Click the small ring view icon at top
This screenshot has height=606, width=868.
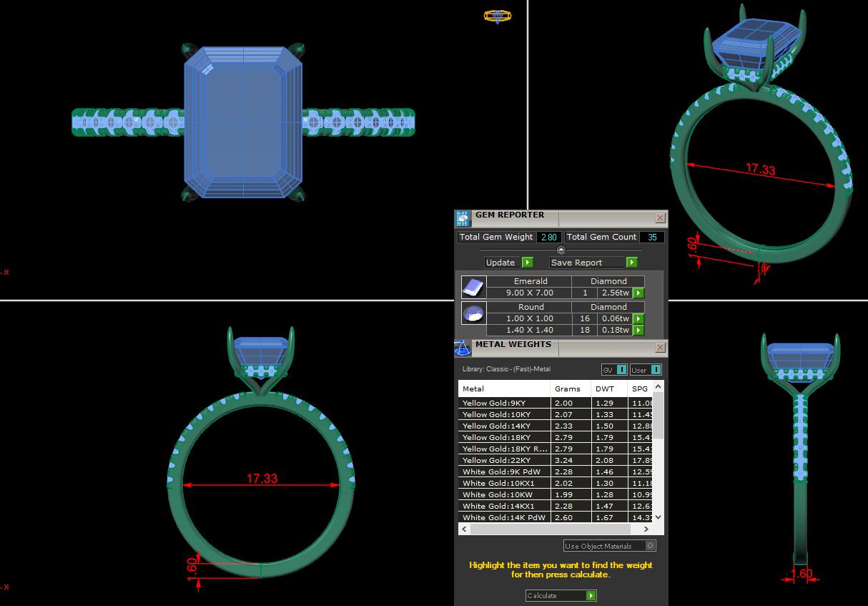[x=498, y=16]
